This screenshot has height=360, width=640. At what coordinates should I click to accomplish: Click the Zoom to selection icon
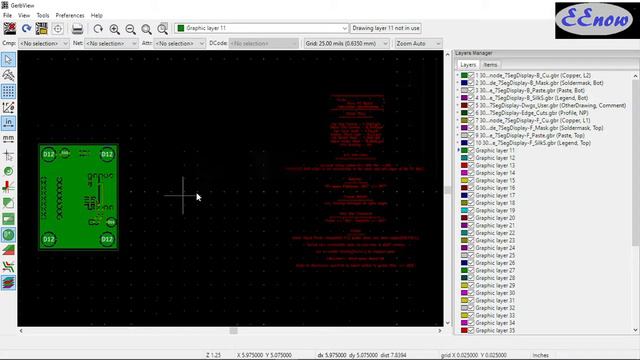click(162, 29)
